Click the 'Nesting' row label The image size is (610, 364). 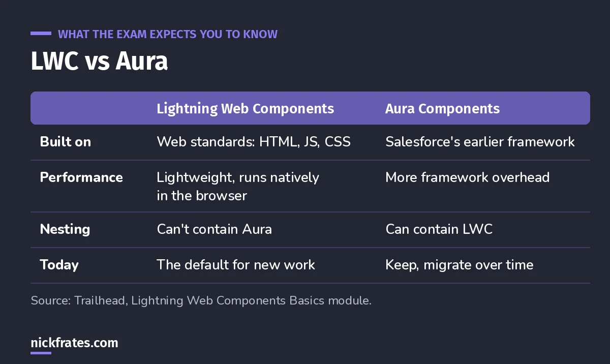click(65, 229)
